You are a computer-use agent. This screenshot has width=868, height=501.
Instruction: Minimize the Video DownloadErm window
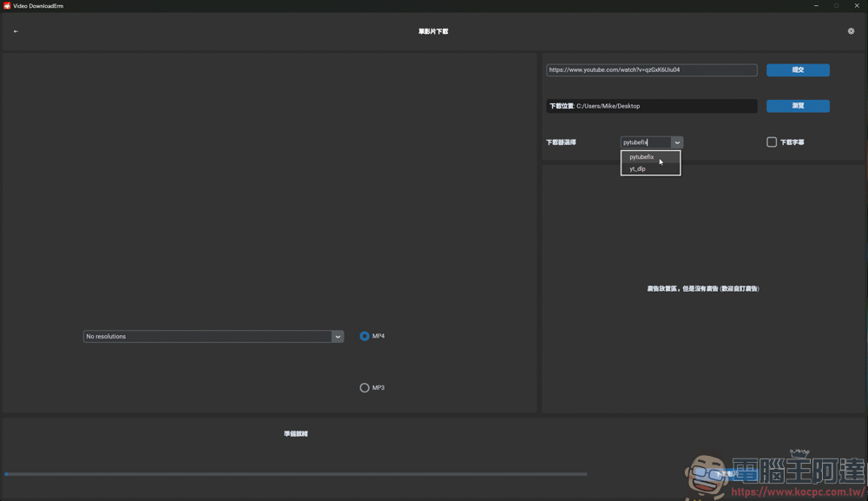pyautogui.click(x=816, y=5)
